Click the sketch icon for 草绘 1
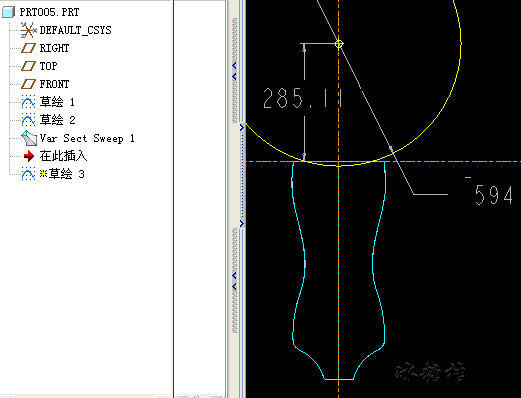The width and height of the screenshot is (521, 398). tap(28, 102)
